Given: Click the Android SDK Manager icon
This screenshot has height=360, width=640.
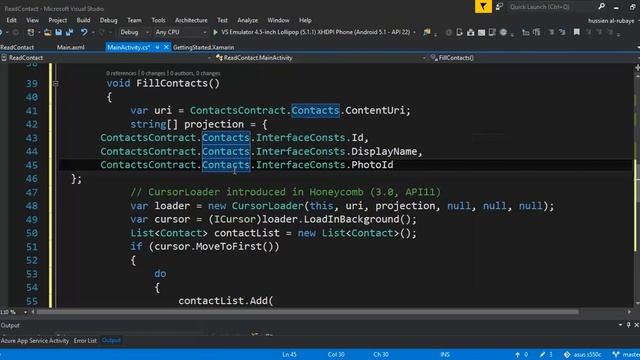Looking at the screenshot, I should click(470, 32).
